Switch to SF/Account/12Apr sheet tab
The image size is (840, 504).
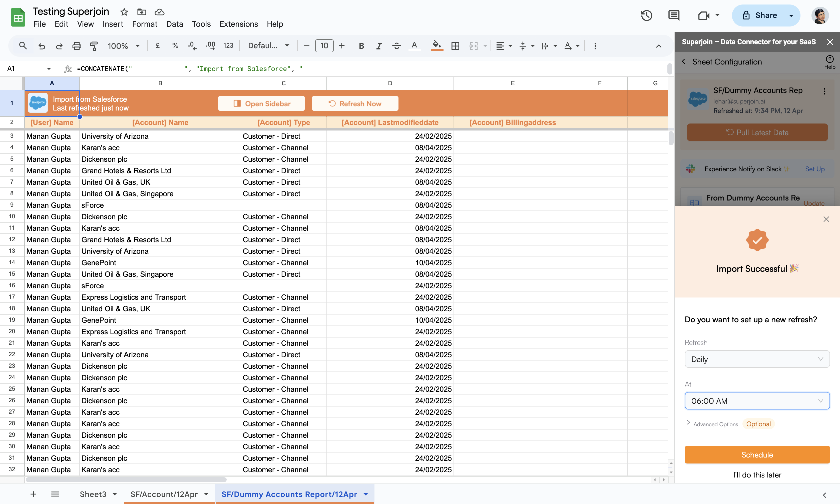click(164, 494)
